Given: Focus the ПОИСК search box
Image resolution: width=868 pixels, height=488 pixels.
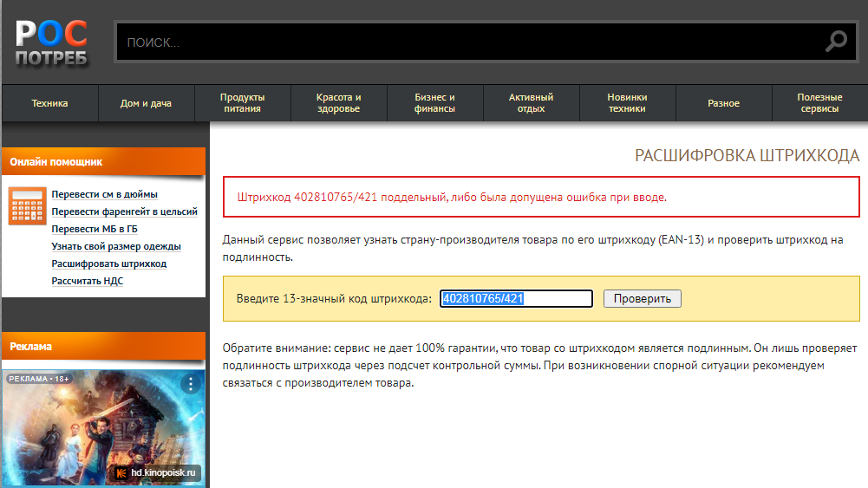Looking at the screenshot, I should pos(468,42).
